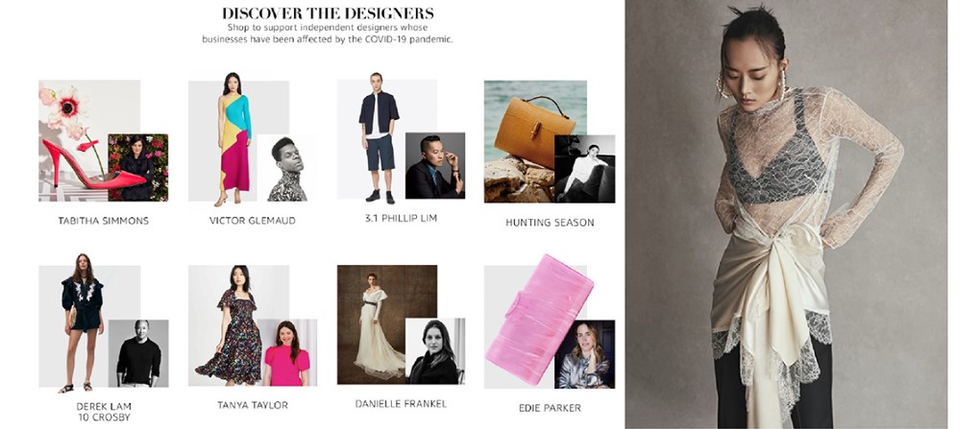Screen dimensions: 980x429
Task: Open the large lace top model photo
Action: [x=786, y=214]
